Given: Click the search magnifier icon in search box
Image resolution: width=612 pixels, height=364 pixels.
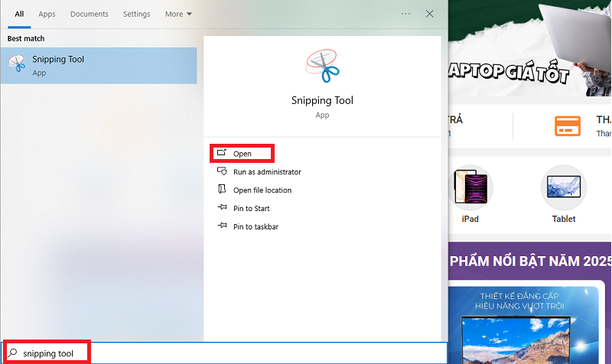Looking at the screenshot, I should [x=13, y=353].
